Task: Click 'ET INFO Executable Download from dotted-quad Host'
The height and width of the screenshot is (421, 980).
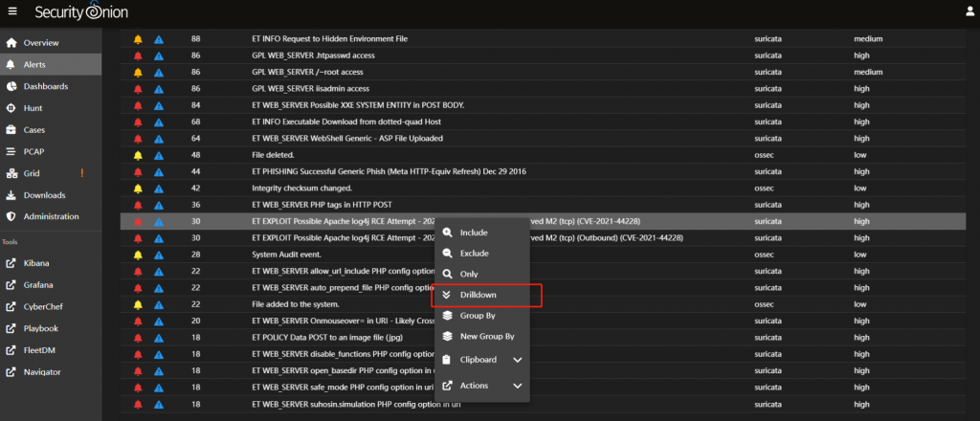Action: [x=346, y=122]
